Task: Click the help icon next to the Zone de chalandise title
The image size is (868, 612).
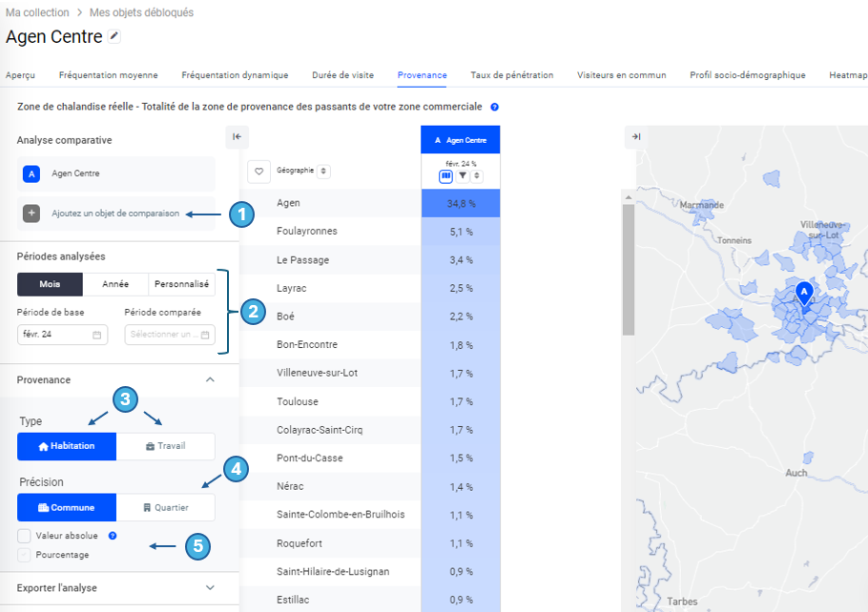Action: 495,107
